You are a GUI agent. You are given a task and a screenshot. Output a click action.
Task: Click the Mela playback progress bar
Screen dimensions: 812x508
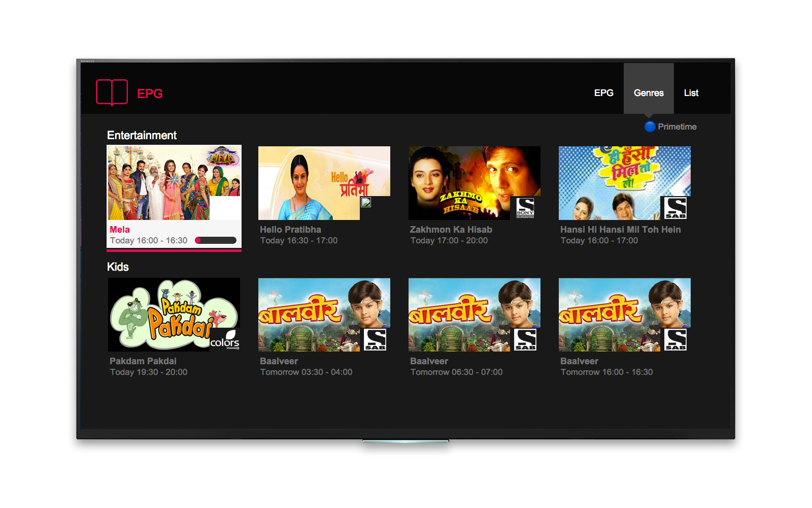216,240
